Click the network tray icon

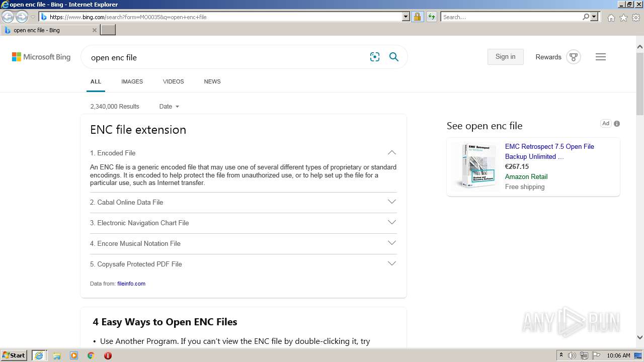click(584, 355)
